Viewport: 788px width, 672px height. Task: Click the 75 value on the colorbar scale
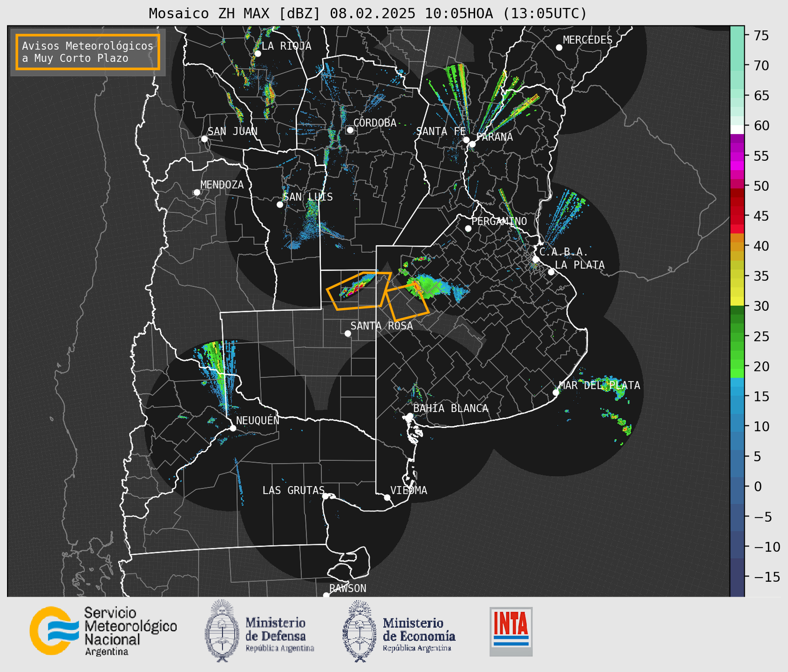(x=762, y=36)
